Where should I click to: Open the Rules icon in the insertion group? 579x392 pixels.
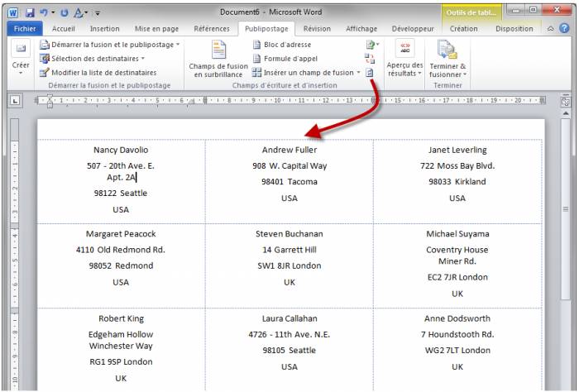(371, 45)
